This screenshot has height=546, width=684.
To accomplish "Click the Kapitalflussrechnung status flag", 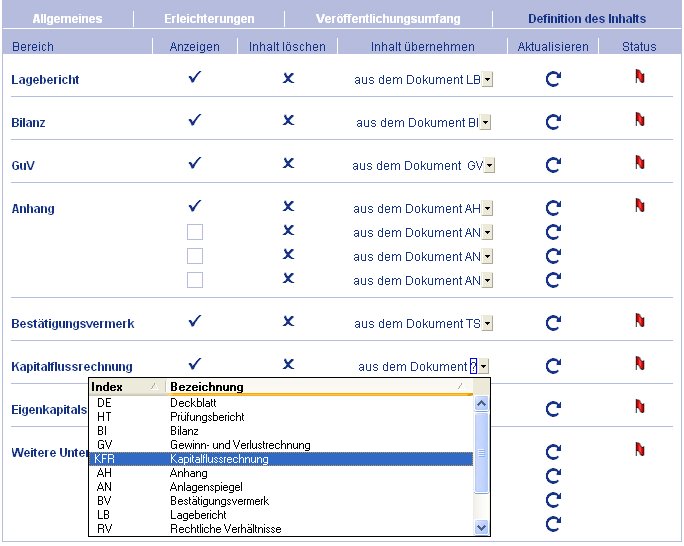I will (640, 363).
